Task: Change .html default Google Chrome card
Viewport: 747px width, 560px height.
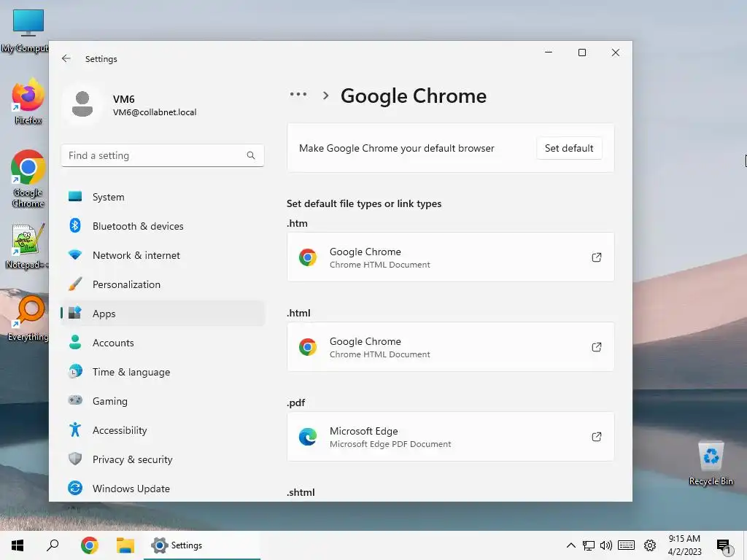Action: (x=450, y=346)
